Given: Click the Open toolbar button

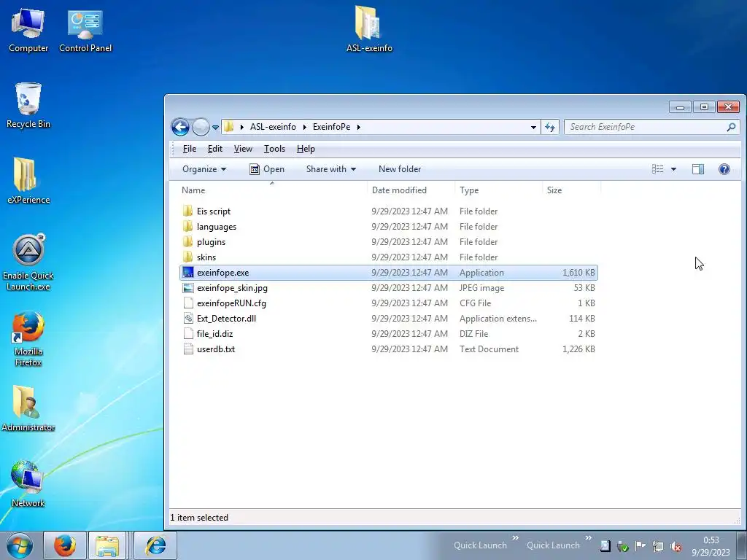Looking at the screenshot, I should pos(267,169).
